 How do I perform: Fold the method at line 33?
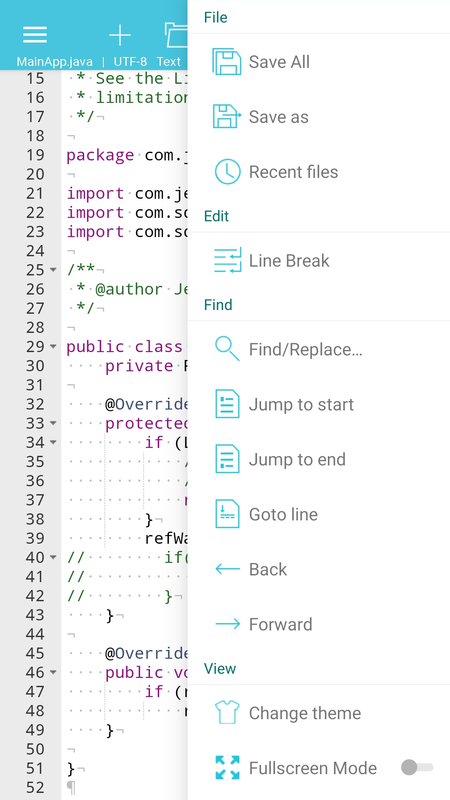coord(53,423)
